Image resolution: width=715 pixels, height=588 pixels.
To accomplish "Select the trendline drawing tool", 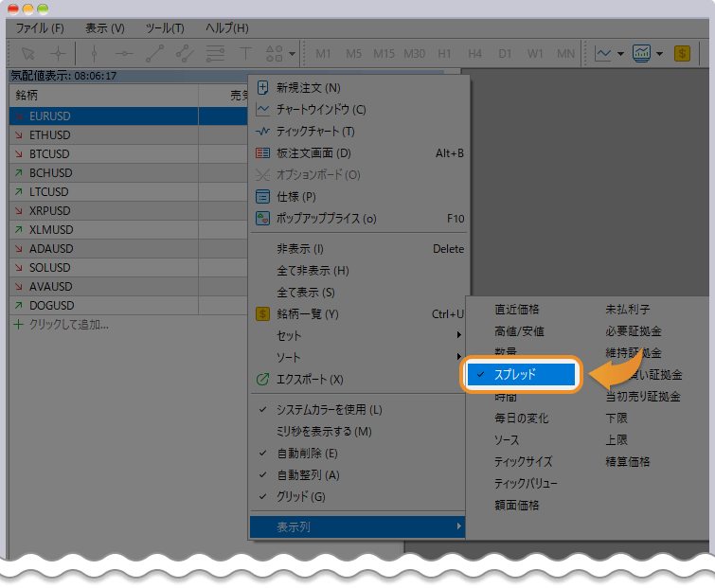I will coord(154,53).
